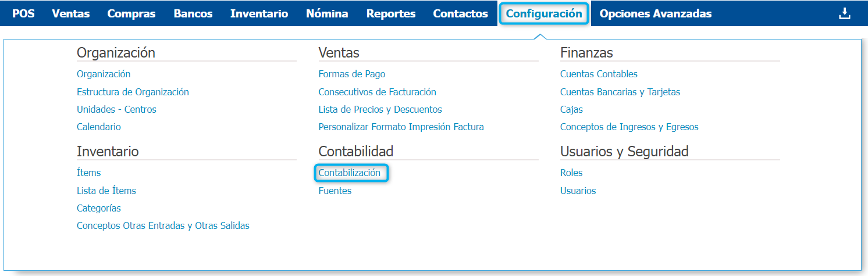Open Personalizar Formato Impresión Factura
Viewport: 868px width, 276px height.
point(401,127)
